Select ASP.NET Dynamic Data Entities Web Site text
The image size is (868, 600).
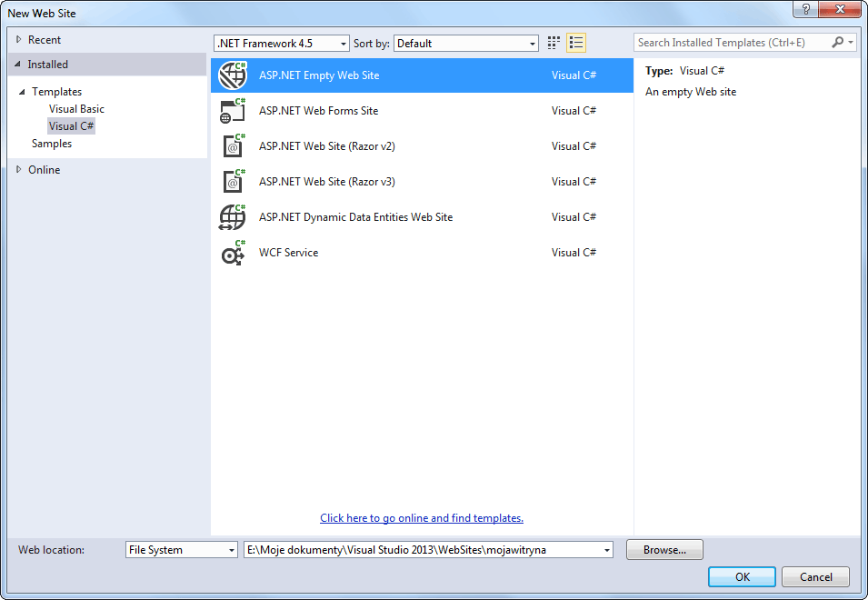point(356,217)
